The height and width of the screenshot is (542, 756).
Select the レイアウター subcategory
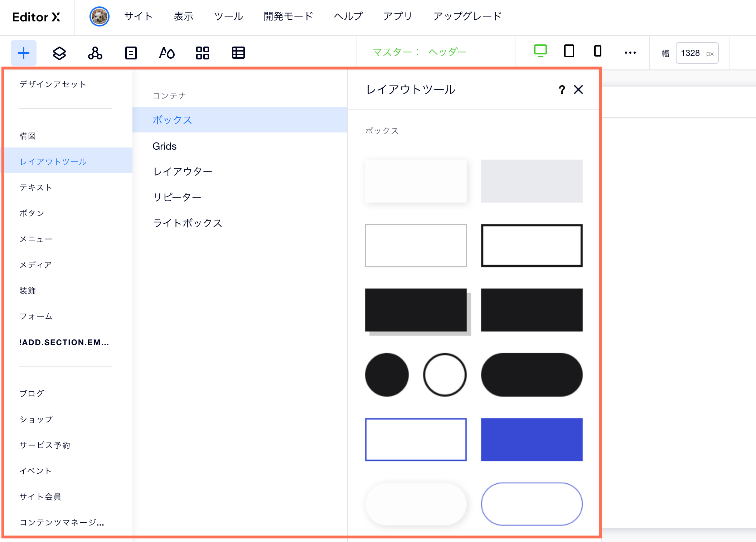click(x=183, y=172)
